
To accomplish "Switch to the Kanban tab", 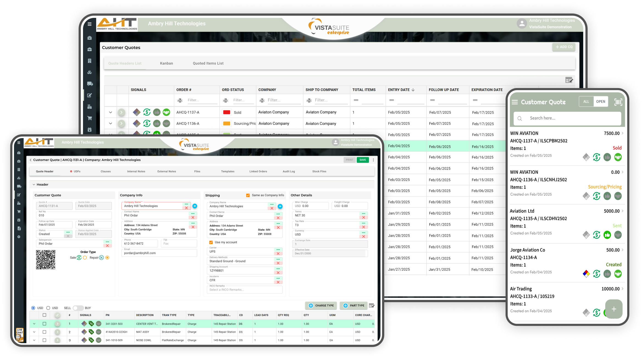I will point(166,63).
